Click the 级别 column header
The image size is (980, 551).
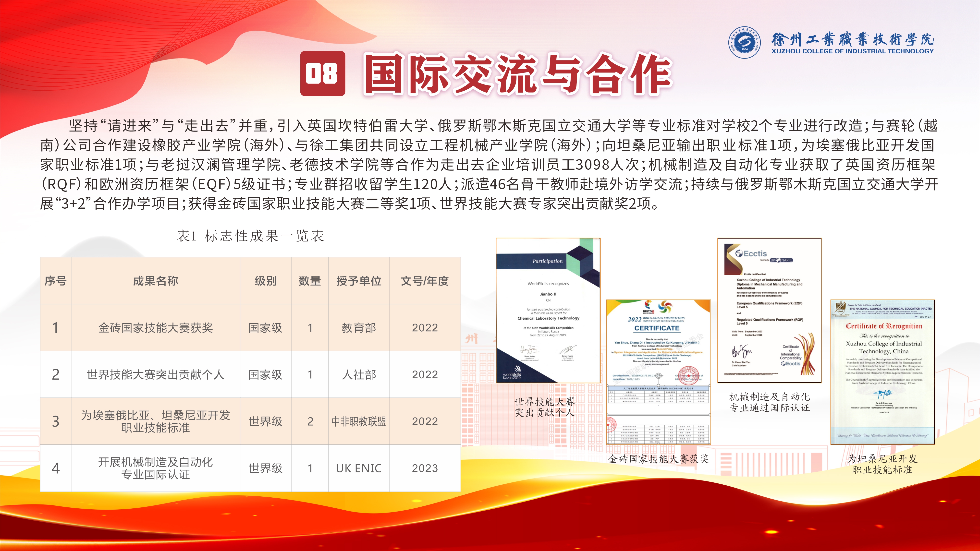(266, 281)
